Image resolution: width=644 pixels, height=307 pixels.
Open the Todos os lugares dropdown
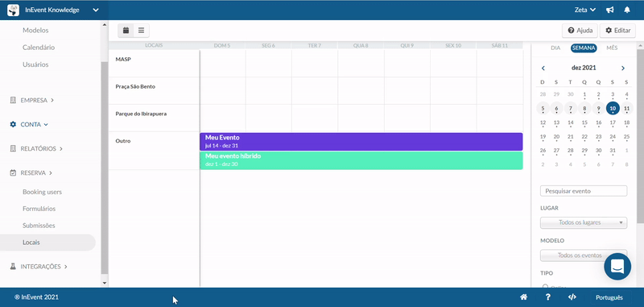tap(584, 222)
